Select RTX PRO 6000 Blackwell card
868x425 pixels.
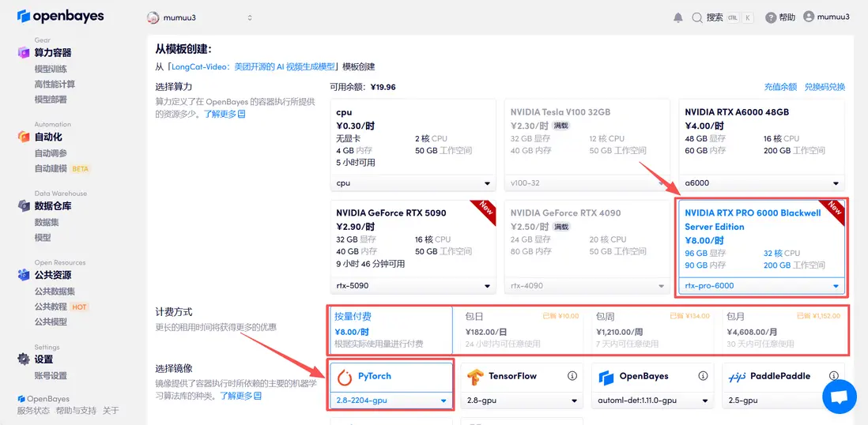click(x=762, y=246)
